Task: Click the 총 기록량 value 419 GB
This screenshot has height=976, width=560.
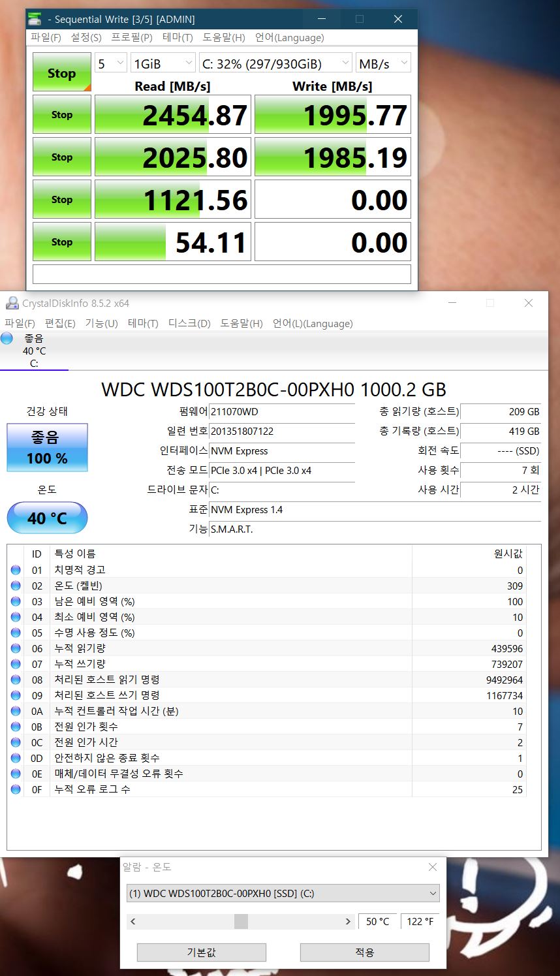Action: (x=501, y=432)
